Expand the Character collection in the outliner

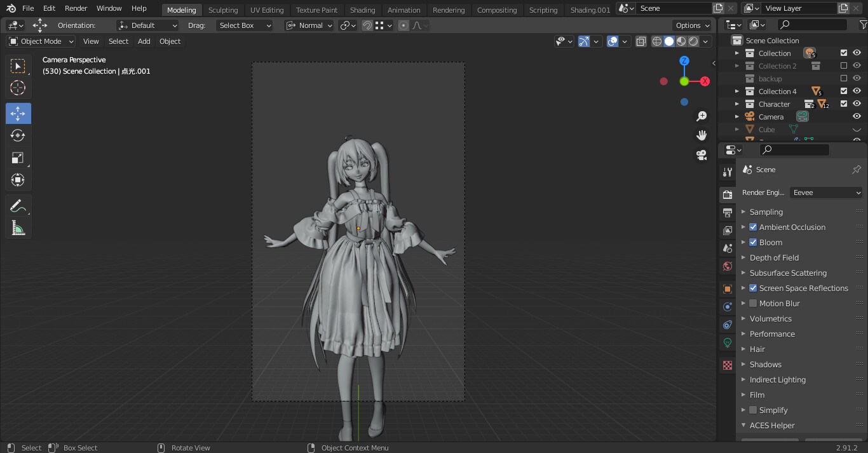(x=737, y=104)
